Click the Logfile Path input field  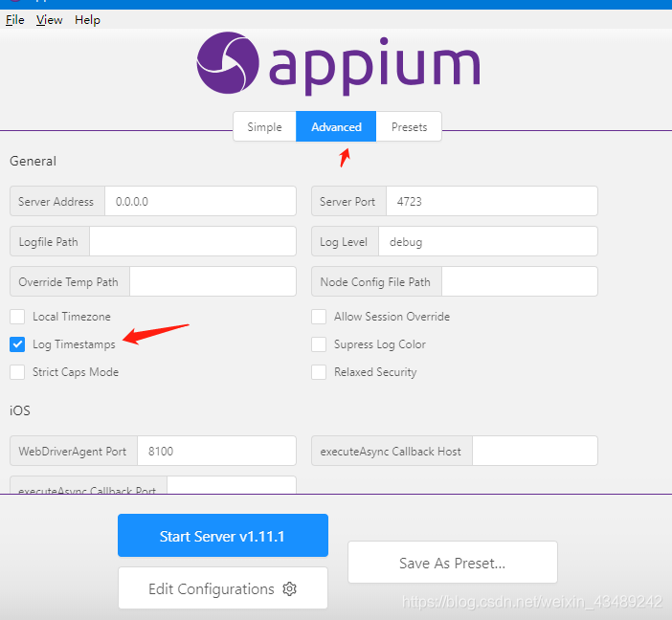pos(192,242)
